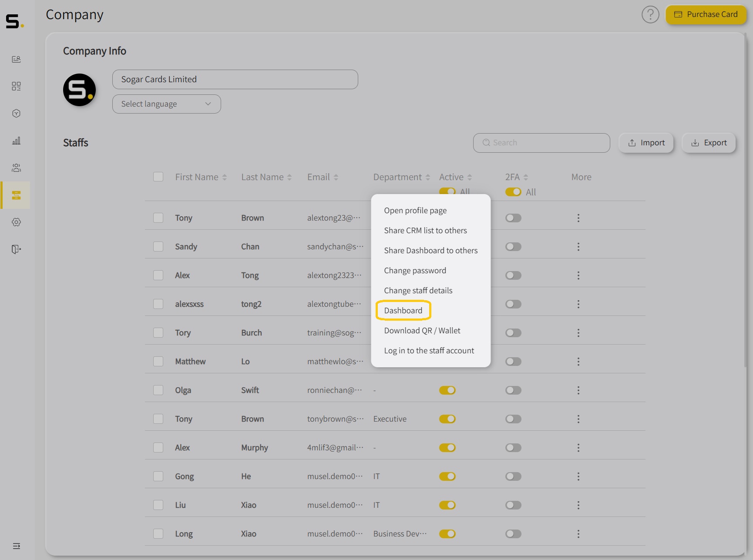Select Dashboard in context menu
Image resolution: width=753 pixels, height=560 pixels.
tap(403, 311)
